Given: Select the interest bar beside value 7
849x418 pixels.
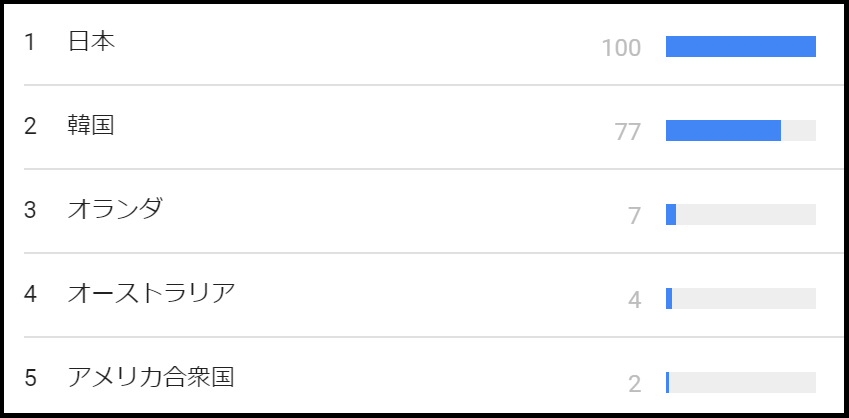Looking at the screenshot, I should [740, 215].
